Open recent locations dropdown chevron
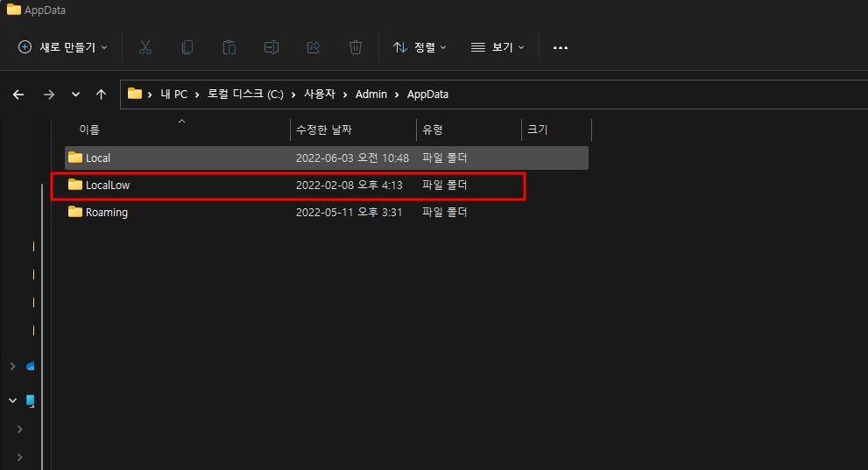The image size is (868, 470). 76,95
